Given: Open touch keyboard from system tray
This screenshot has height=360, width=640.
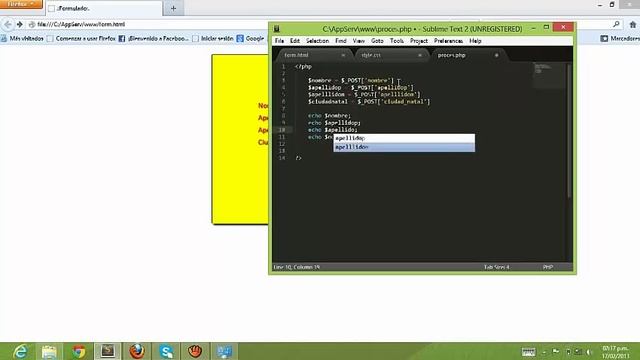Looking at the screenshot, I should 528,351.
